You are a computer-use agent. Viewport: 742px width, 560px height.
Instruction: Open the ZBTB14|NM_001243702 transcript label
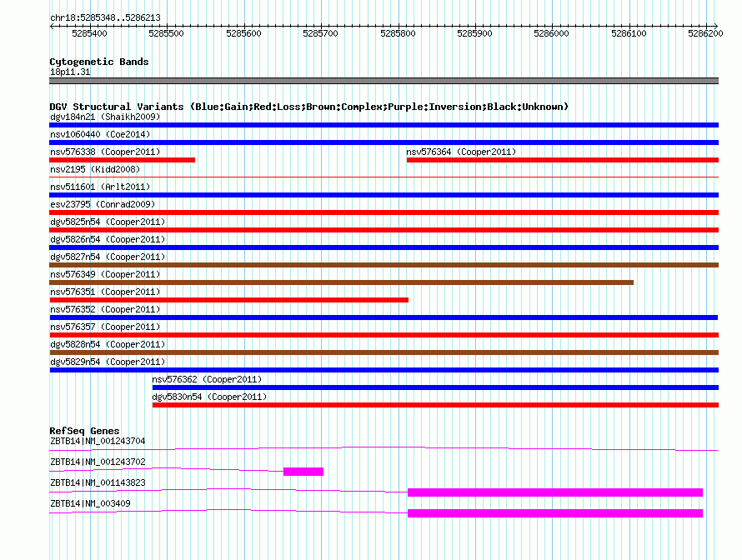(98, 462)
